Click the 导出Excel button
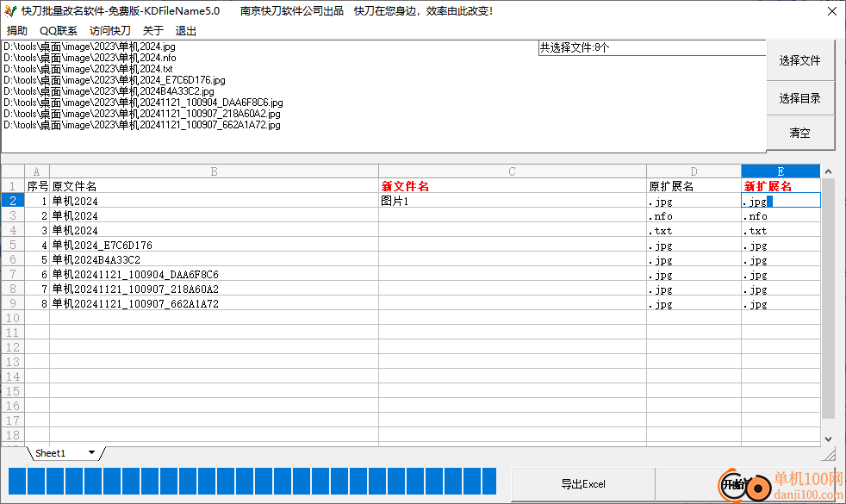The image size is (846, 504). 583,484
